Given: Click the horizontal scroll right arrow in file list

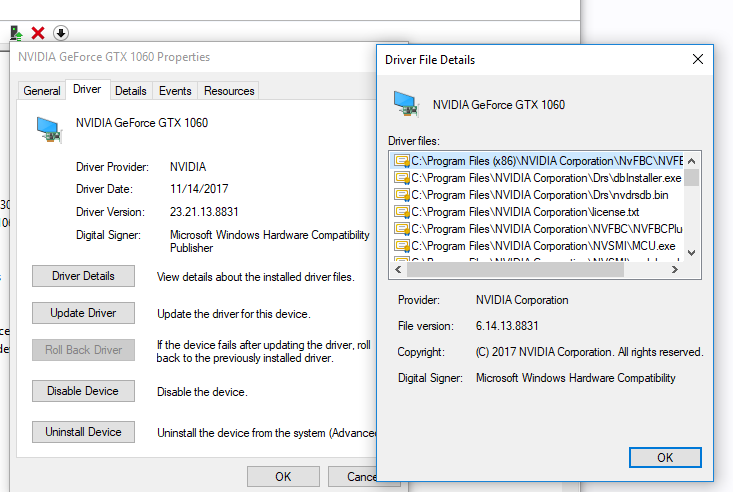Looking at the screenshot, I should [675, 269].
